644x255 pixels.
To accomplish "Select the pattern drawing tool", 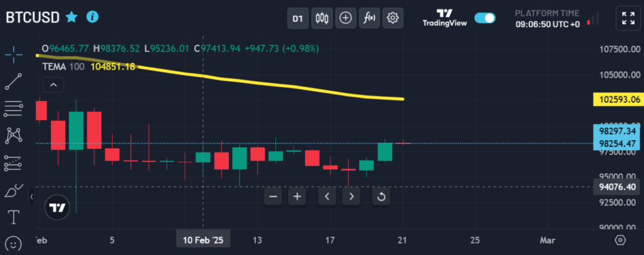I will (x=14, y=135).
